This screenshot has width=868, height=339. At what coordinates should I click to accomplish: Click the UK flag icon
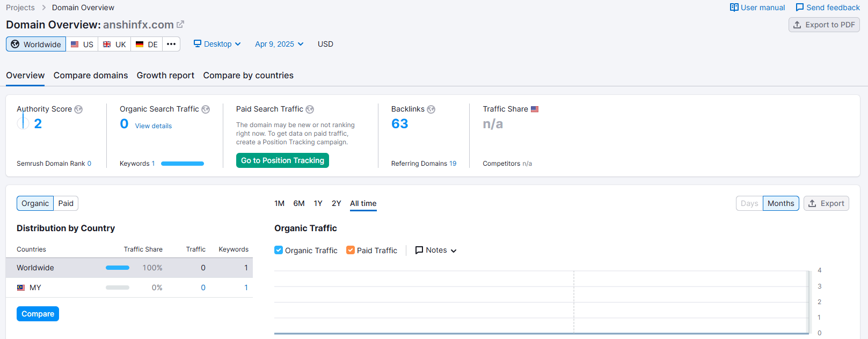click(107, 44)
